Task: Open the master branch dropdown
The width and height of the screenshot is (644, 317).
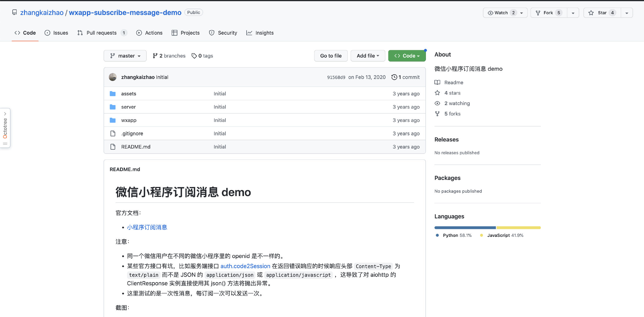Action: point(125,56)
